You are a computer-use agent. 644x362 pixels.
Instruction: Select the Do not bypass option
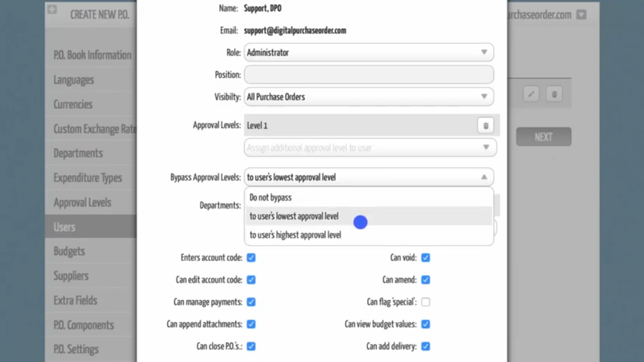point(271,197)
